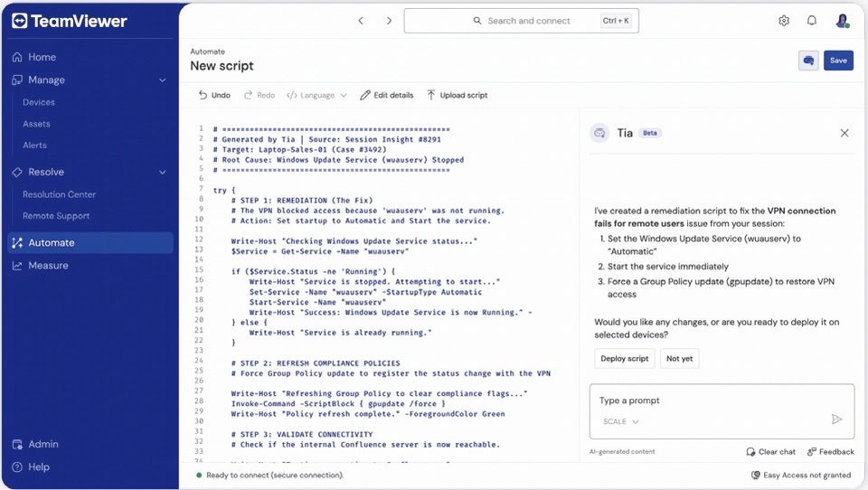Click Easy Access not granted status
The width and height of the screenshot is (868, 490).
point(800,475)
